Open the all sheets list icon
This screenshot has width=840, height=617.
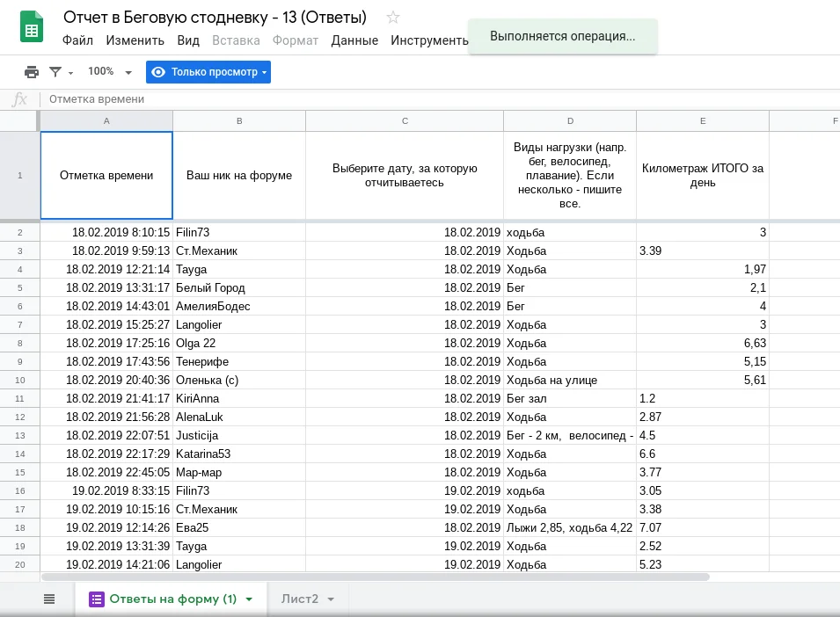(x=49, y=599)
